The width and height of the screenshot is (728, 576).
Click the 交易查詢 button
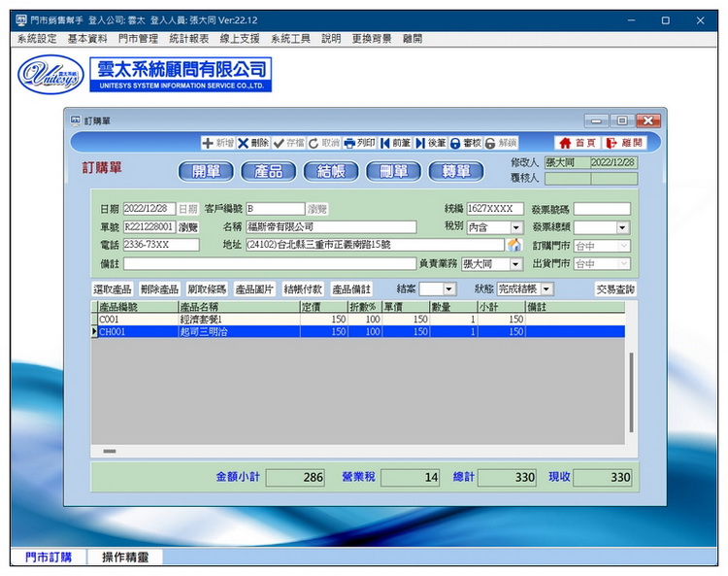point(615,289)
